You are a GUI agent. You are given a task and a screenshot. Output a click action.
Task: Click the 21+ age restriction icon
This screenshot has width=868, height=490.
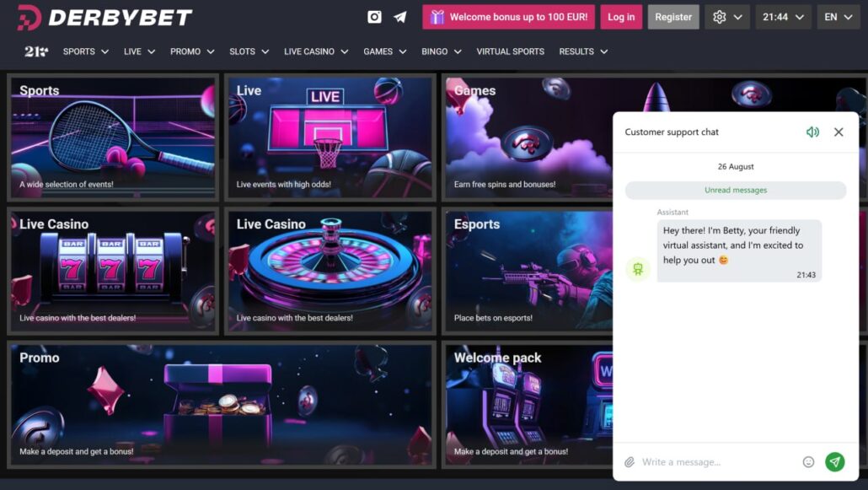36,51
